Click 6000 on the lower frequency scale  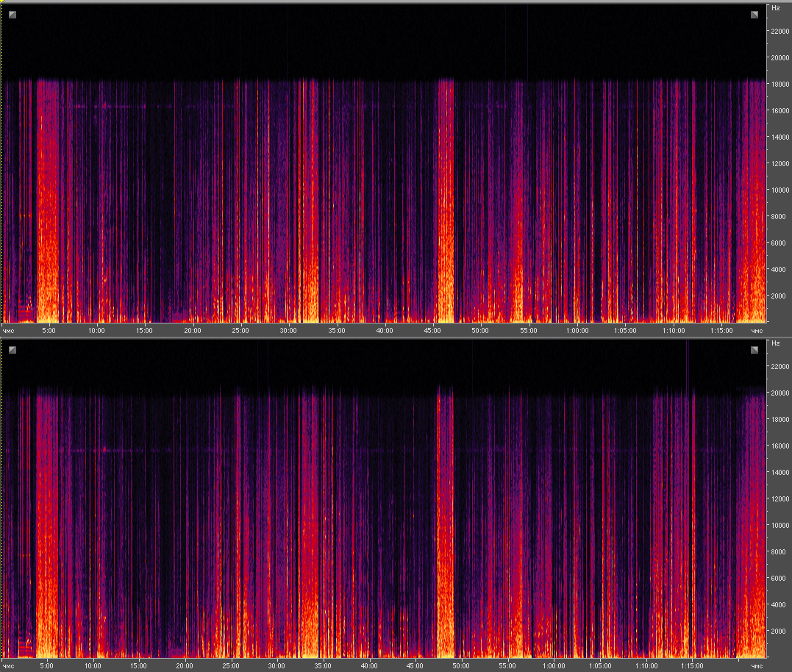778,579
